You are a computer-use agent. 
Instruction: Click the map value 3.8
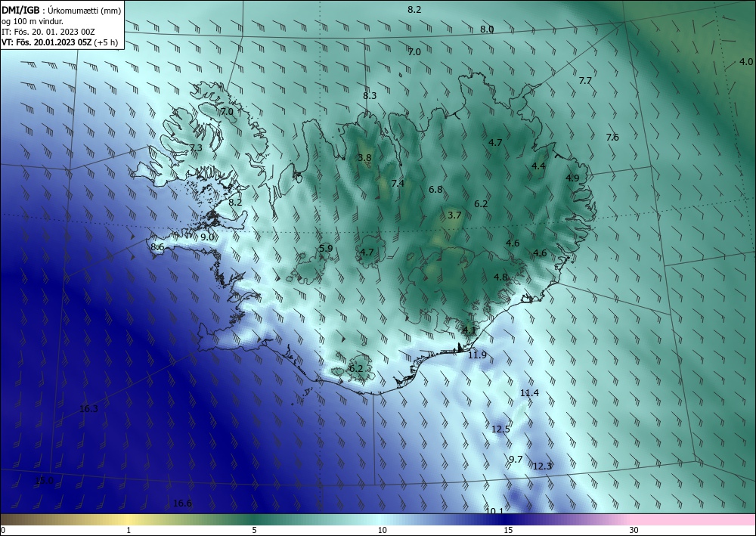[364, 157]
